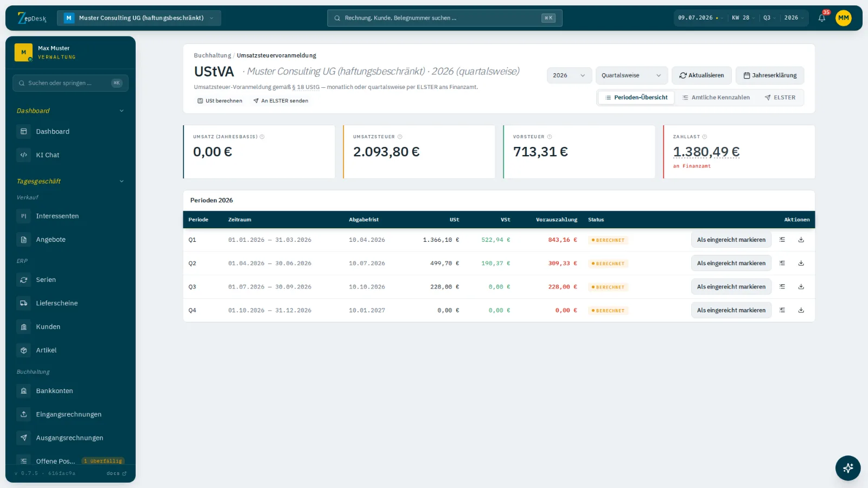Switch to ELSTER tab
This screenshot has height=488, width=868.
coord(780,98)
